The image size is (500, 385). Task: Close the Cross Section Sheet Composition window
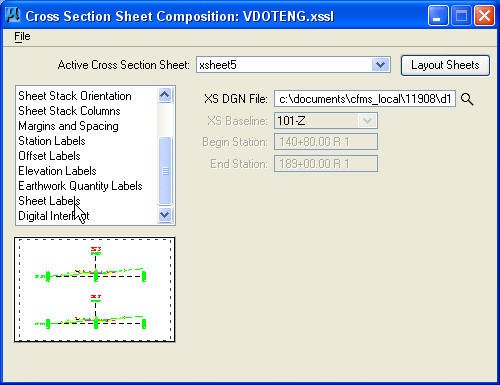click(484, 16)
